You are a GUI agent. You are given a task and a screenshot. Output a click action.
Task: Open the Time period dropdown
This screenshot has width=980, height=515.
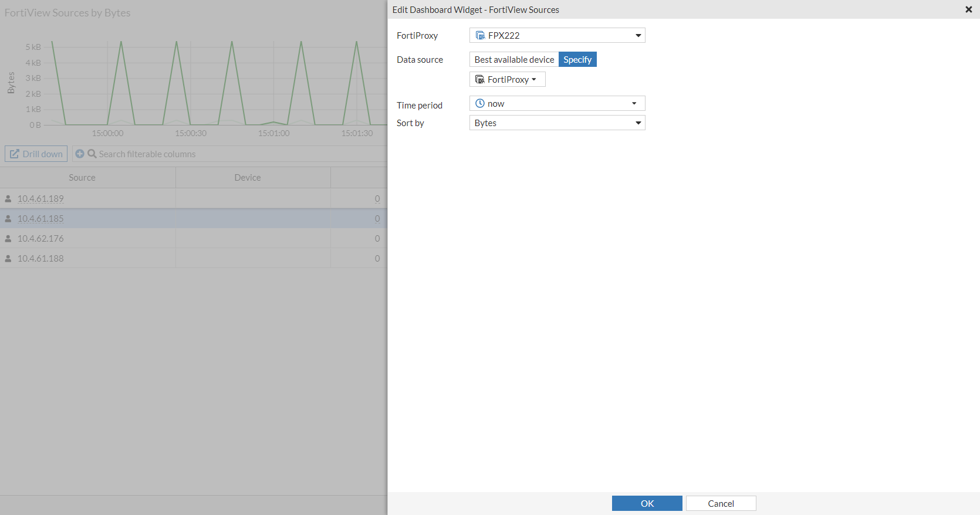point(557,103)
